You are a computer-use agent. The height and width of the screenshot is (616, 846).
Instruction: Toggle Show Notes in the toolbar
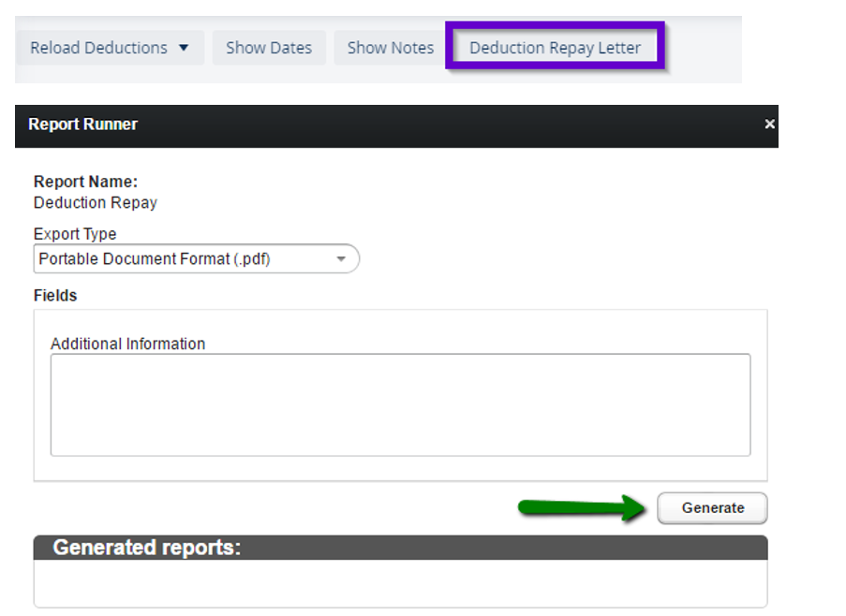391,48
